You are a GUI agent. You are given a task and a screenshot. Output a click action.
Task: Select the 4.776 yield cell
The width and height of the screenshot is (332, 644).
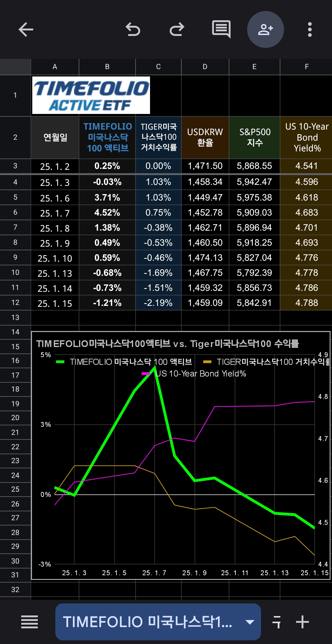point(306,258)
